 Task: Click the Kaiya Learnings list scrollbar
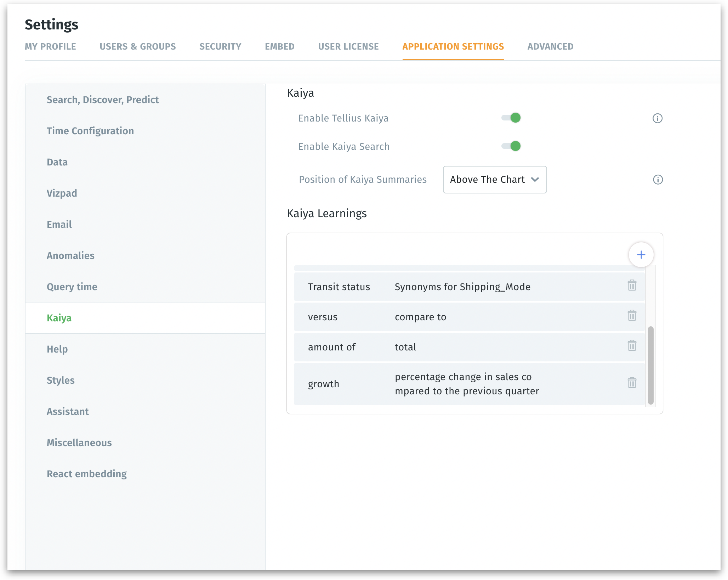[x=650, y=365]
